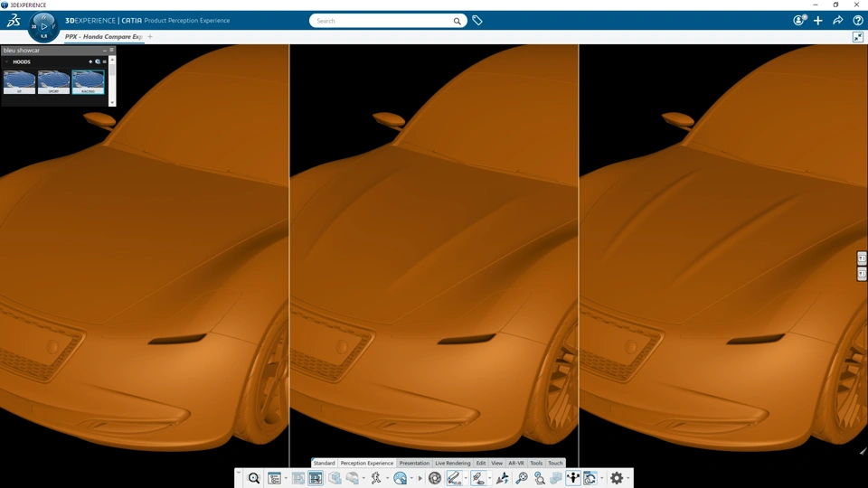Click the showcar panel scroll up arrow
Screen dimensions: 868x488
coord(112,60)
